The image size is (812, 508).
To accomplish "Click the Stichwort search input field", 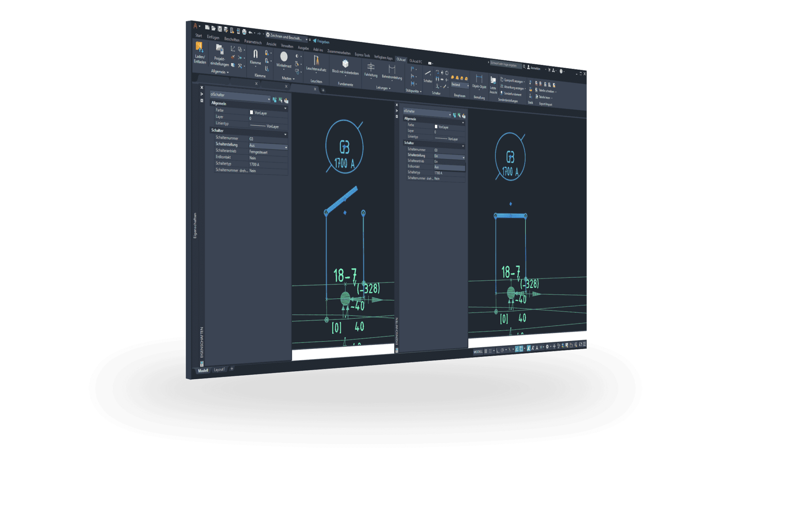I will click(504, 65).
